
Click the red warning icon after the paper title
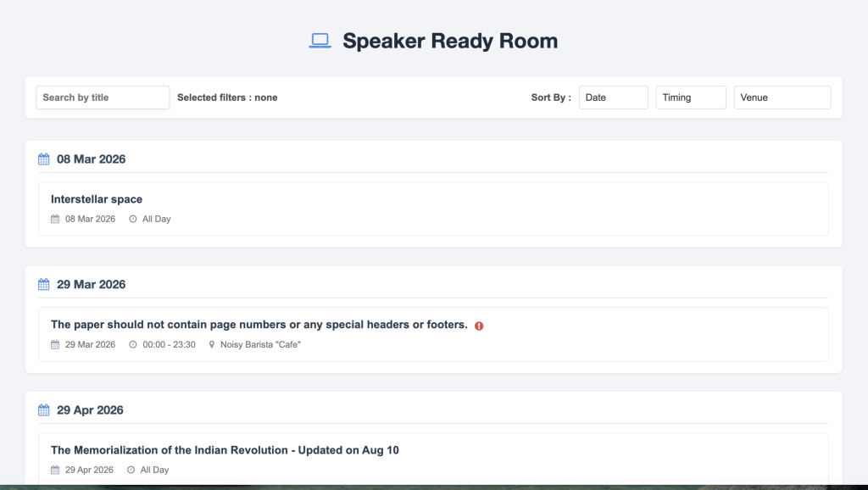479,326
